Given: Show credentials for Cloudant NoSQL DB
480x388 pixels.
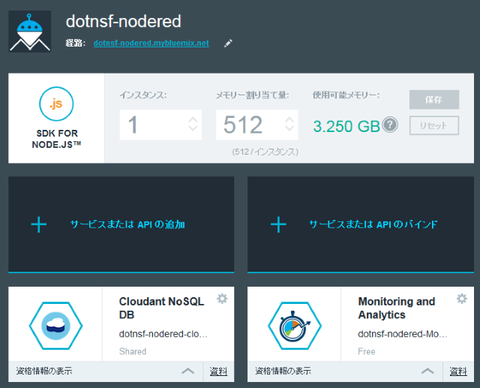Looking at the screenshot, I should (x=44, y=371).
